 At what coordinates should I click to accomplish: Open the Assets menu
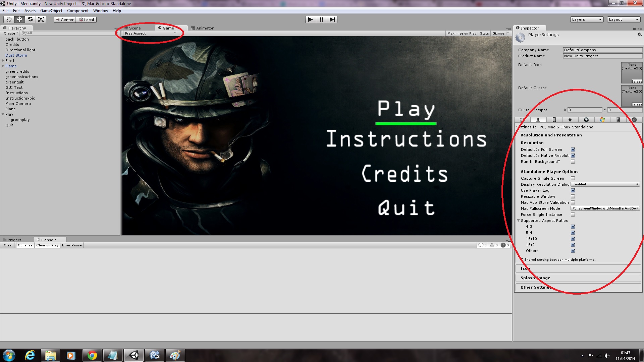coord(30,11)
